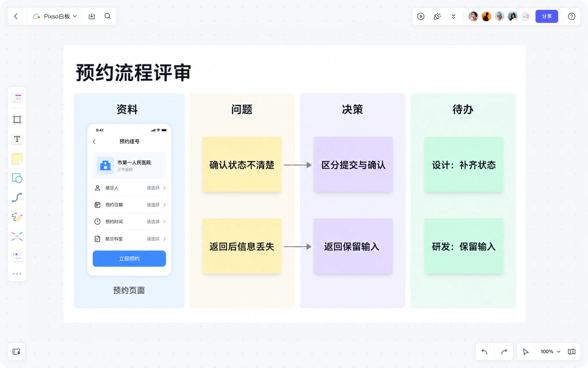This screenshot has height=368, width=588.
Task: Click the 预约页面 caption text
Action: (x=129, y=290)
